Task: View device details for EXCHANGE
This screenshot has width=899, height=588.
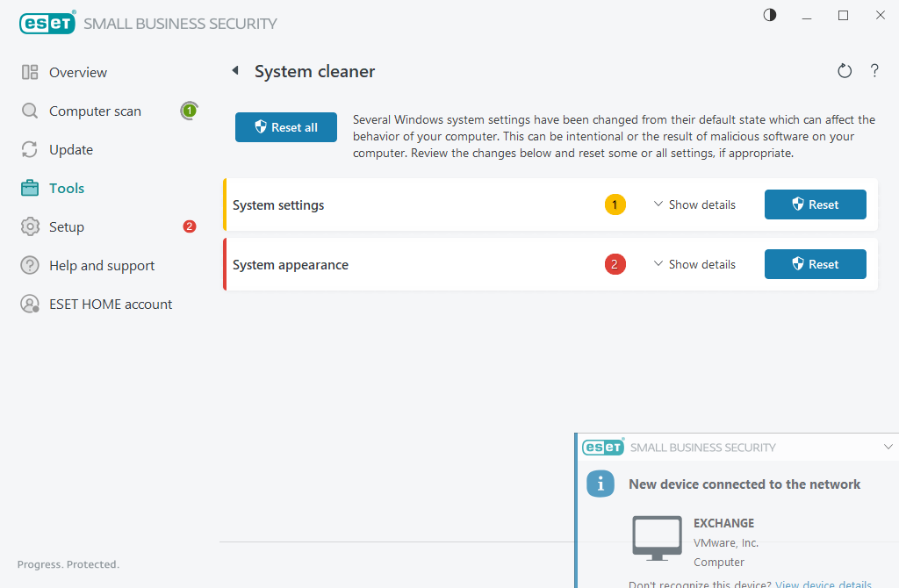Action: point(823,583)
